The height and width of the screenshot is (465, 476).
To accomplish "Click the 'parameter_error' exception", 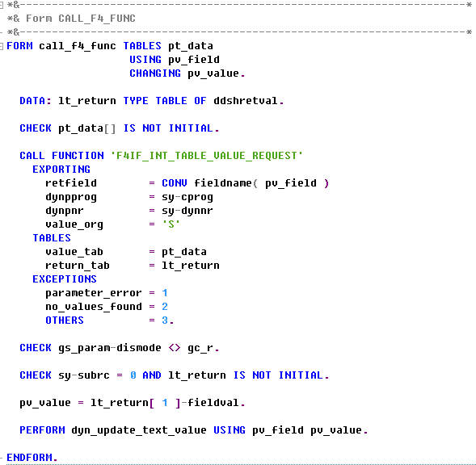I will (94, 293).
